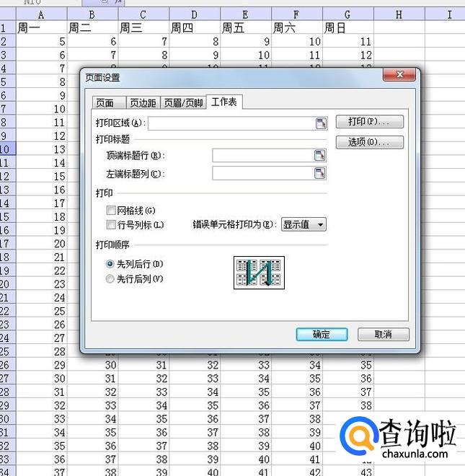
Task: Select column E header in spreadsheet
Action: [x=245, y=14]
